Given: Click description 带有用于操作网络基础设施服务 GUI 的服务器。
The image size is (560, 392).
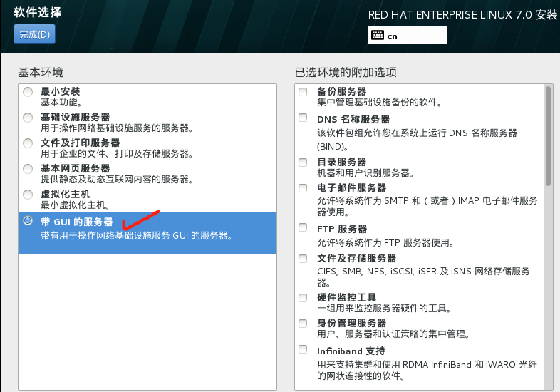Looking at the screenshot, I should 137,235.
